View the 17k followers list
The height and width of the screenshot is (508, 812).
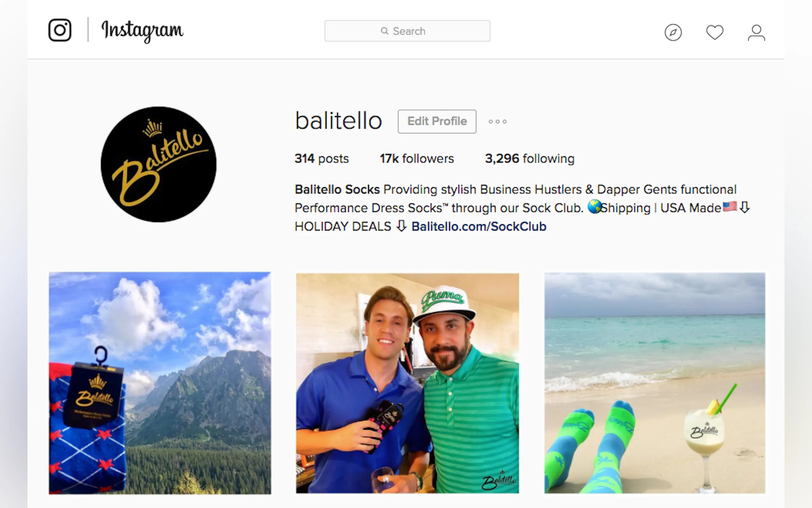[417, 158]
